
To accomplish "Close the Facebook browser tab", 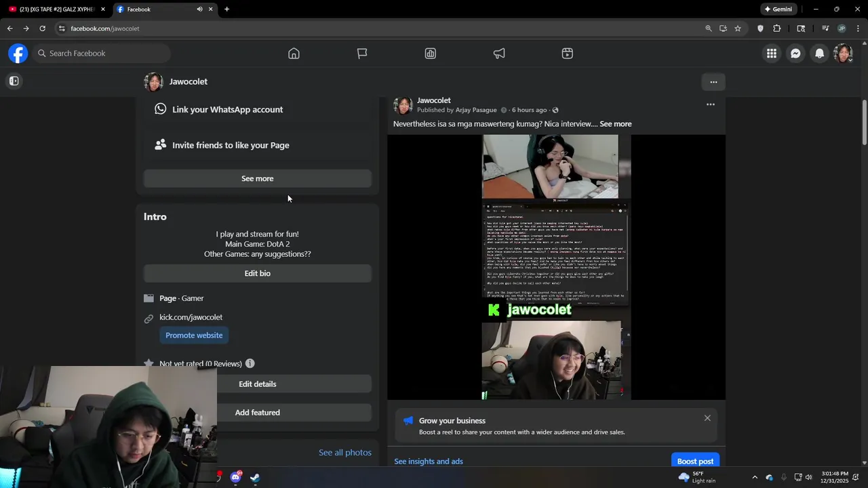I will coord(210,9).
